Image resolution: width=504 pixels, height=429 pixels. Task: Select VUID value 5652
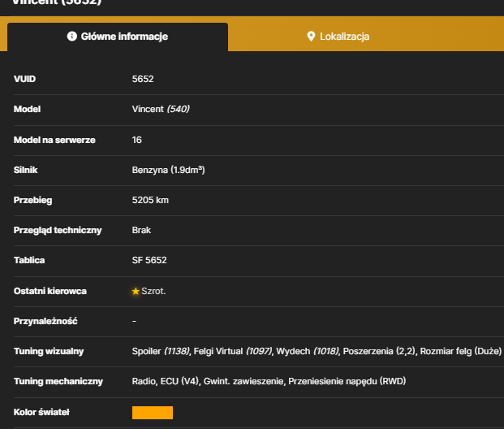[143, 79]
